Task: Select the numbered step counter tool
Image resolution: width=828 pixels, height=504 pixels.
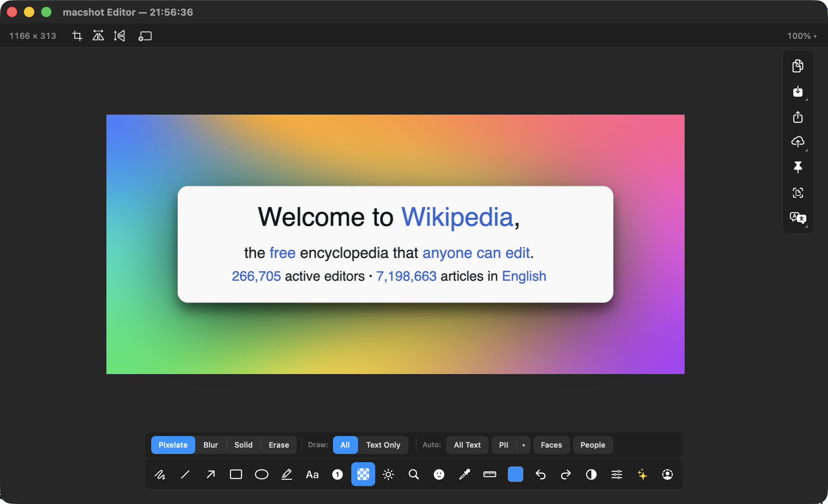Action: coord(337,475)
